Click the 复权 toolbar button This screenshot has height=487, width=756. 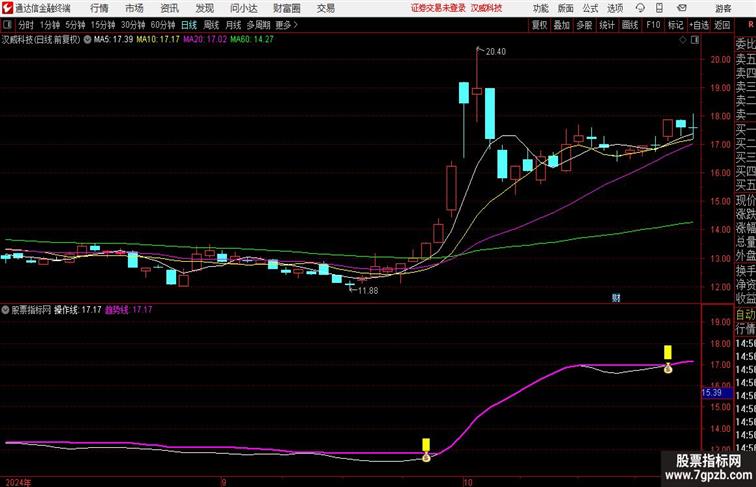click(540, 25)
